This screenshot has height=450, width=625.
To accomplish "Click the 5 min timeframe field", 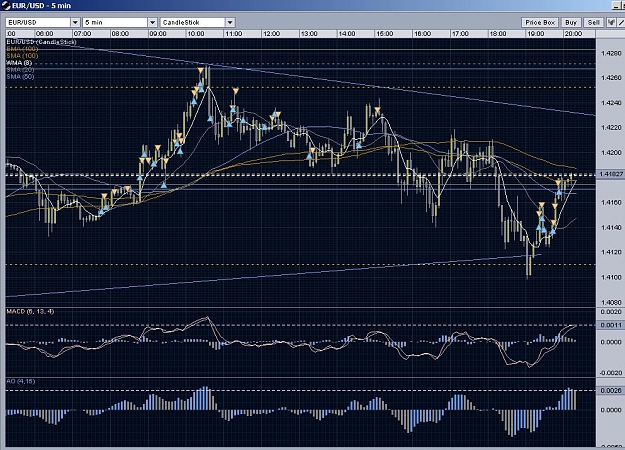I will 116,22.
